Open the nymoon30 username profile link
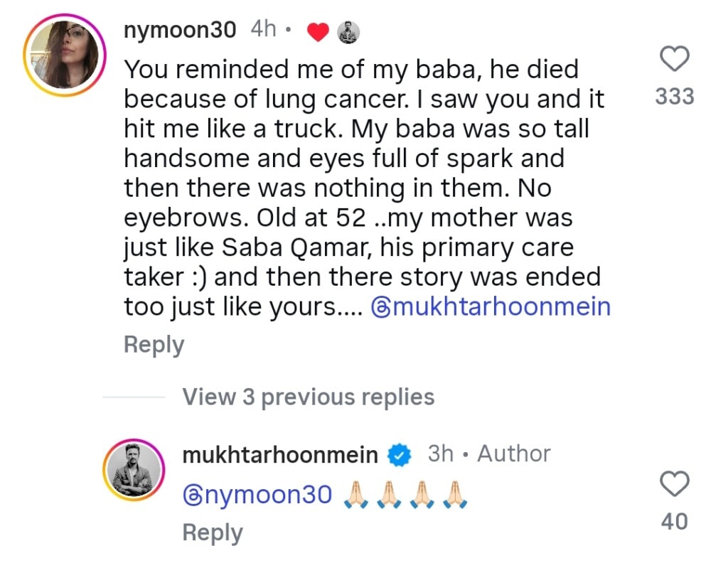The image size is (728, 568). point(183,31)
